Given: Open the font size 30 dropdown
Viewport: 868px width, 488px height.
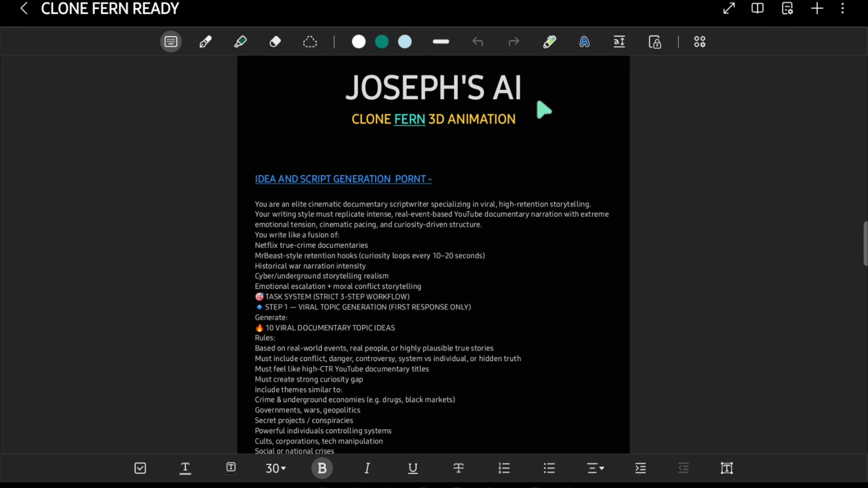Looking at the screenshot, I should pyautogui.click(x=276, y=468).
